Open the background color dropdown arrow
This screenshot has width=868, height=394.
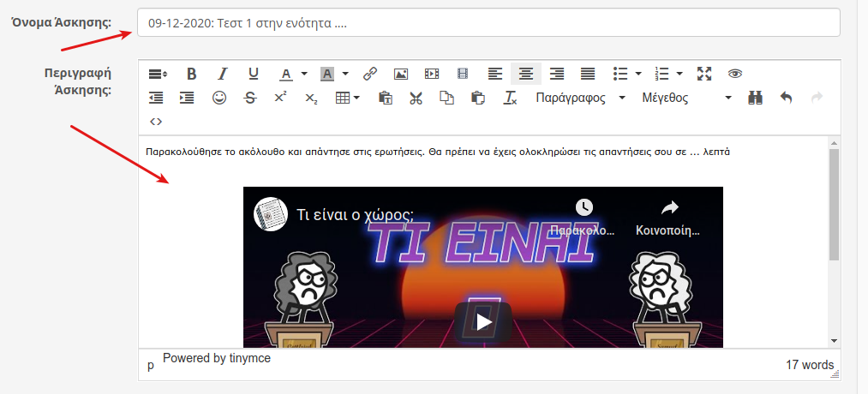point(345,74)
